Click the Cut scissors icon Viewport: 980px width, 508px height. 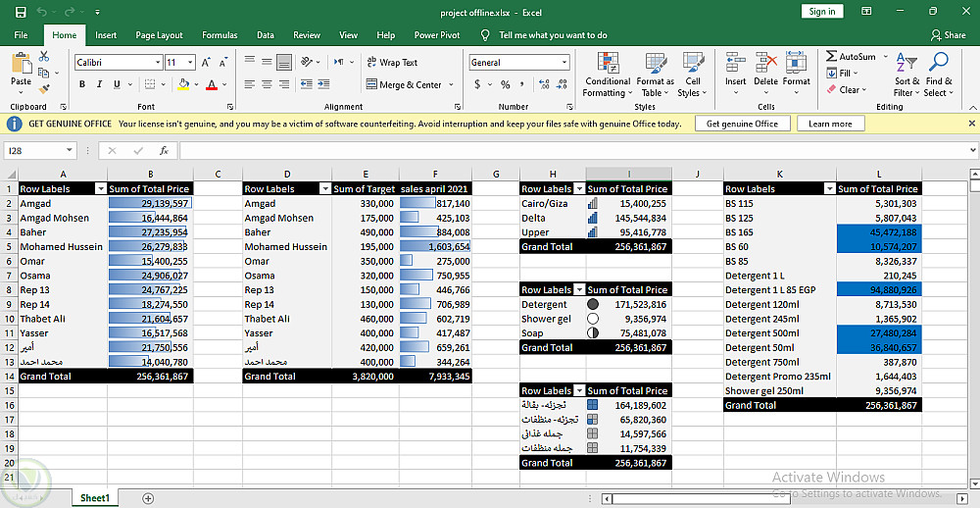[44, 57]
